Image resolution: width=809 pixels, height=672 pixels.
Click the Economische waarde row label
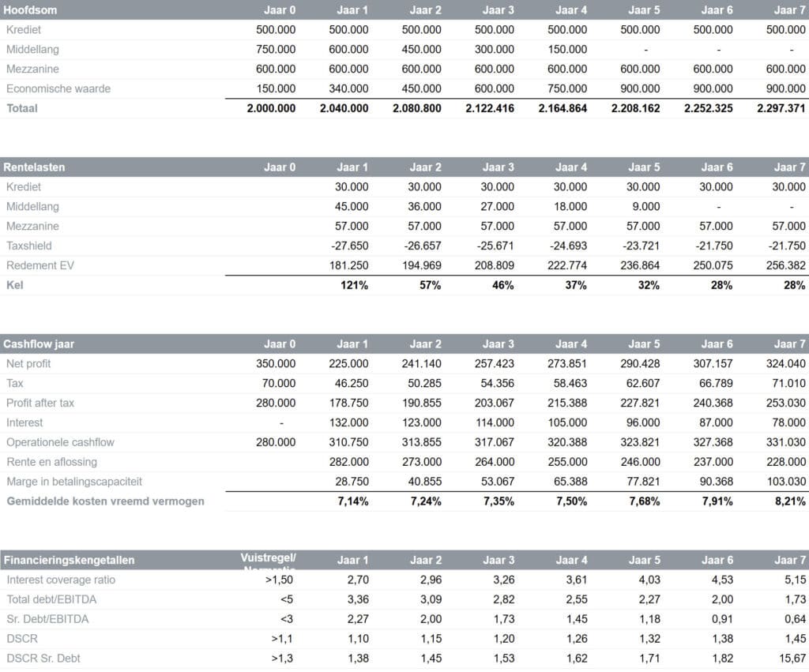(58, 88)
